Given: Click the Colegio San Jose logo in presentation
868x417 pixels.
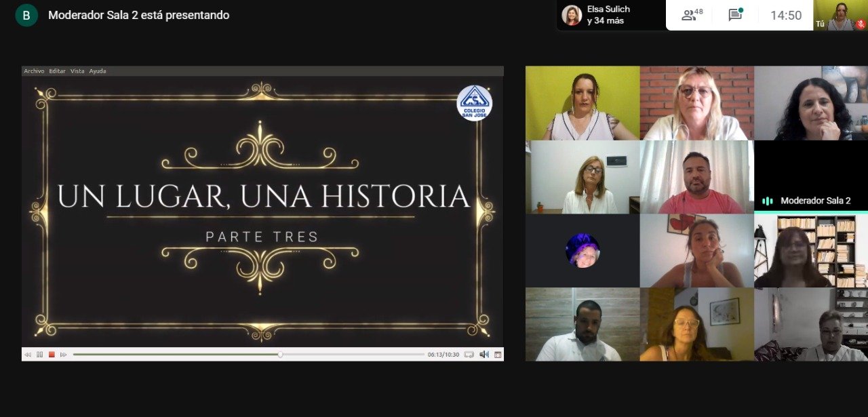Looking at the screenshot, I should point(475,104).
